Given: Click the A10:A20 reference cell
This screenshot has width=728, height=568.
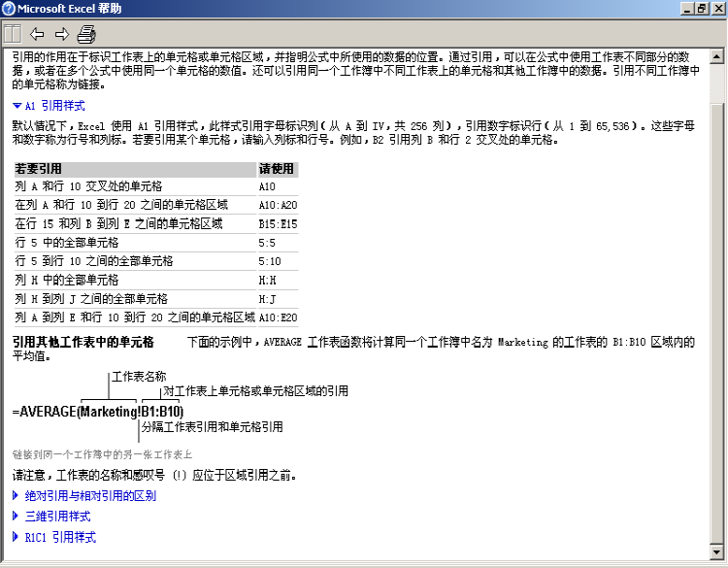Looking at the screenshot, I should (x=278, y=205).
